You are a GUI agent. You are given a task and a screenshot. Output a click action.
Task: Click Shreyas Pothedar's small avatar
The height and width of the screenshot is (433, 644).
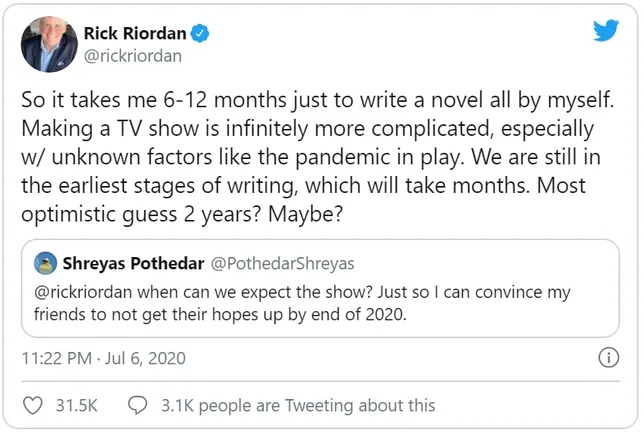45,263
